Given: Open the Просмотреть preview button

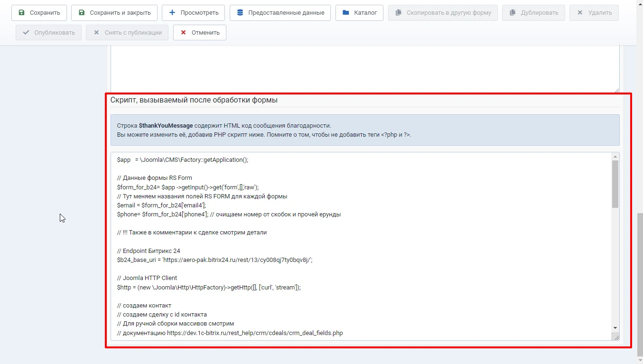Looking at the screenshot, I should tap(194, 13).
